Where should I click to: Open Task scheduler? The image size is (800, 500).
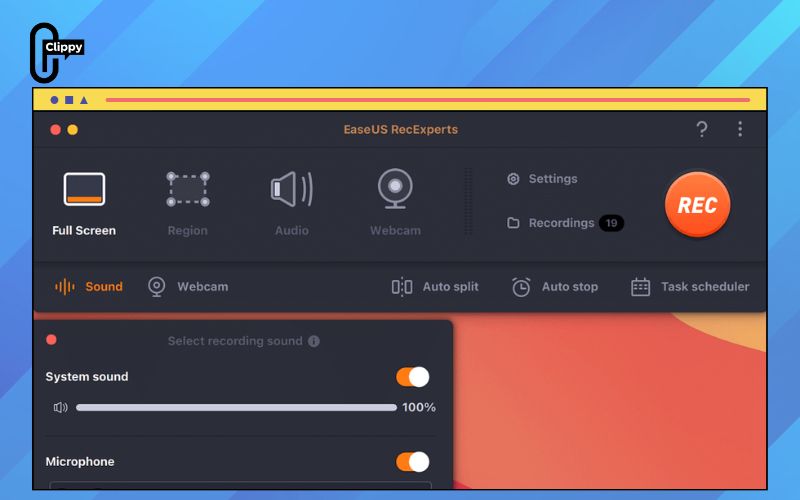point(690,287)
